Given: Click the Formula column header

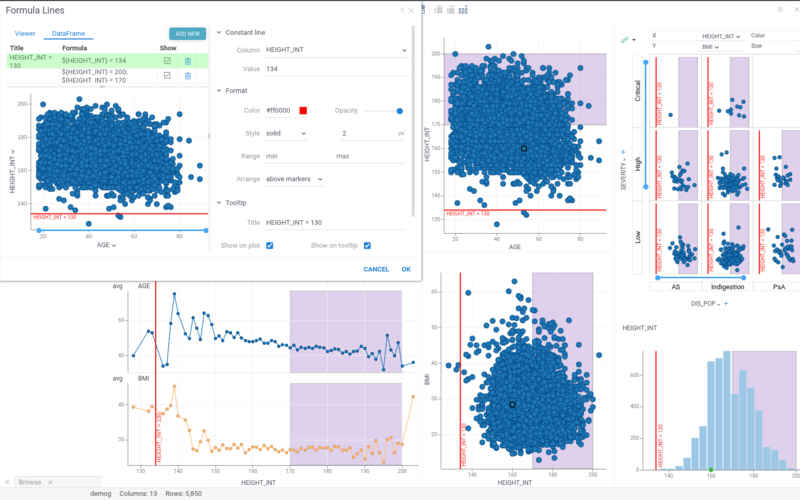Looking at the screenshot, I should (74, 48).
